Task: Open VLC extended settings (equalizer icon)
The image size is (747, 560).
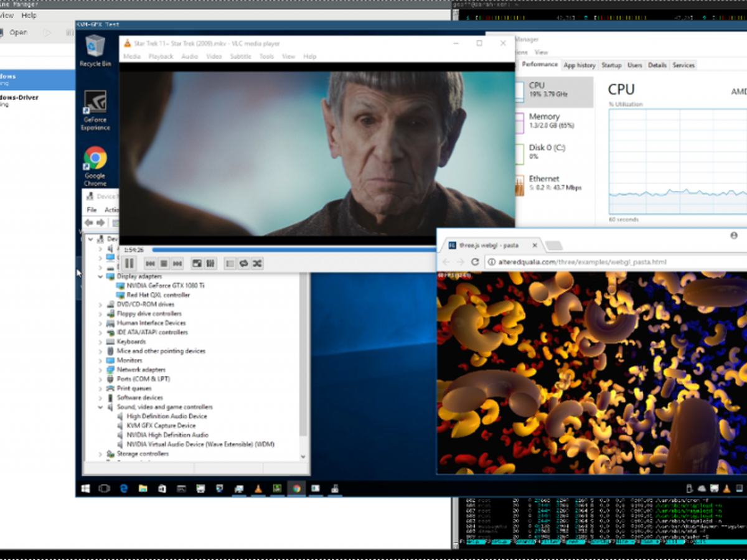Action: click(211, 263)
